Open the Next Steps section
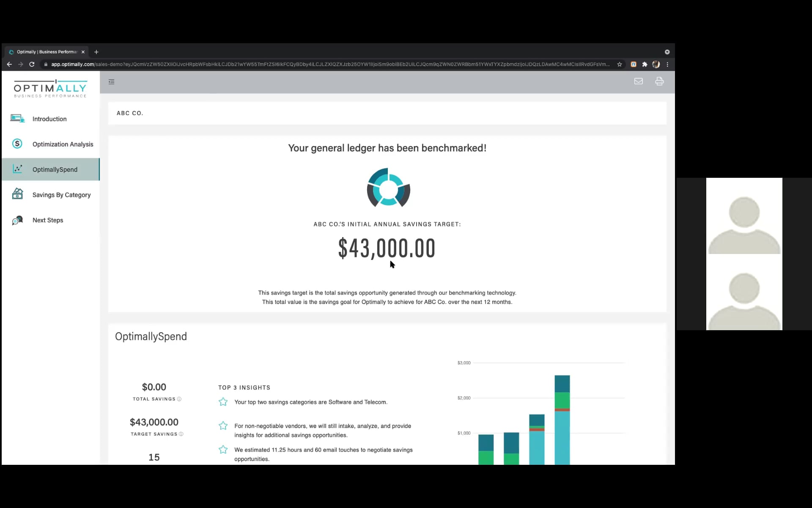812x508 pixels. 51,220
